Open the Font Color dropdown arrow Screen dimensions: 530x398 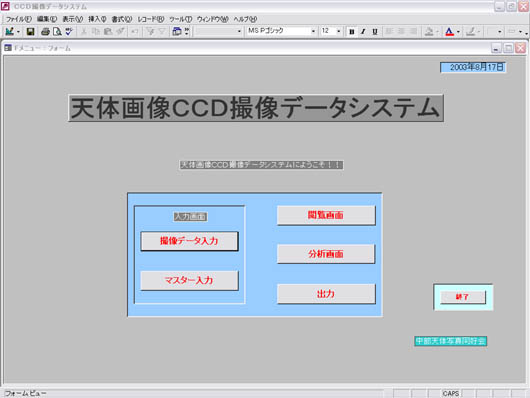[x=458, y=32]
